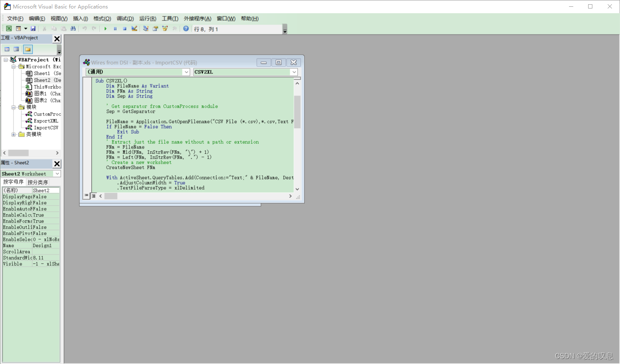The image size is (620, 364).
Task: Collapse the 模块 folder node
Action: point(14,107)
